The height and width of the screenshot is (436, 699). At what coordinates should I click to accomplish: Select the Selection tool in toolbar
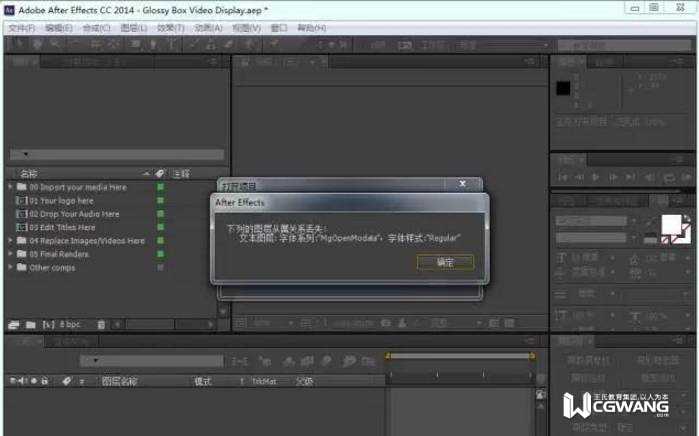click(20, 44)
